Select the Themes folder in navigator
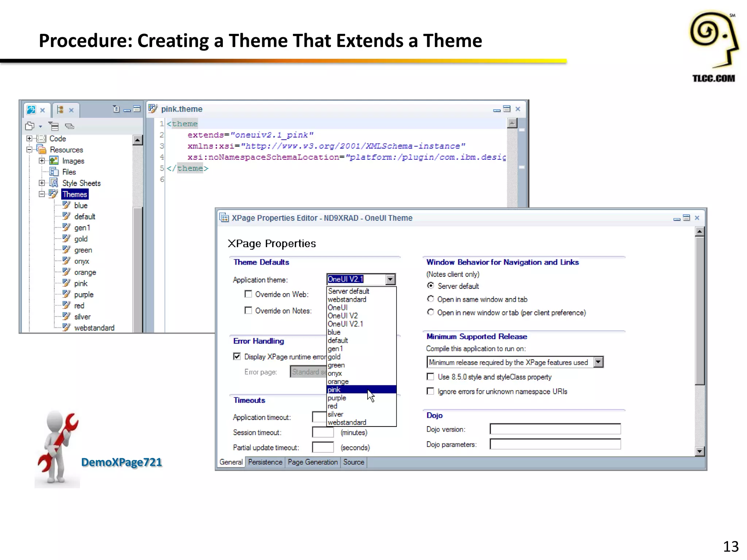Image resolution: width=747 pixels, height=560 pixels. point(75,194)
